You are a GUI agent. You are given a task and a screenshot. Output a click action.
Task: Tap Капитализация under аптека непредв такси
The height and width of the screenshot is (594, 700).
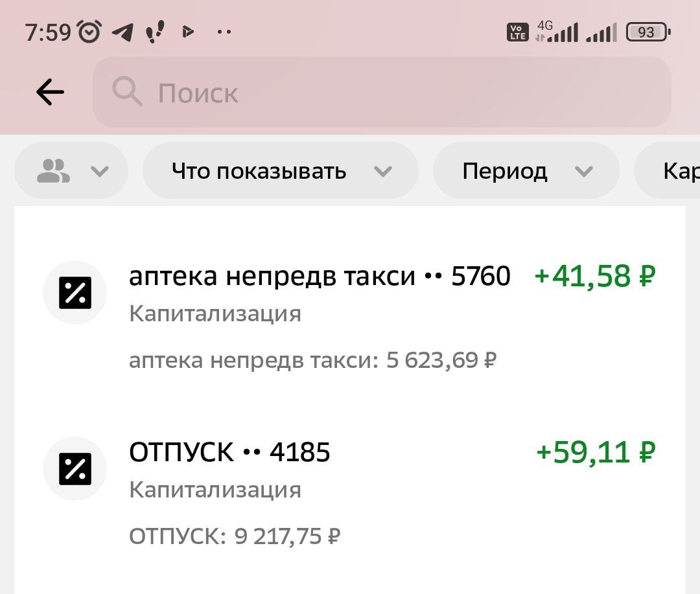[215, 314]
